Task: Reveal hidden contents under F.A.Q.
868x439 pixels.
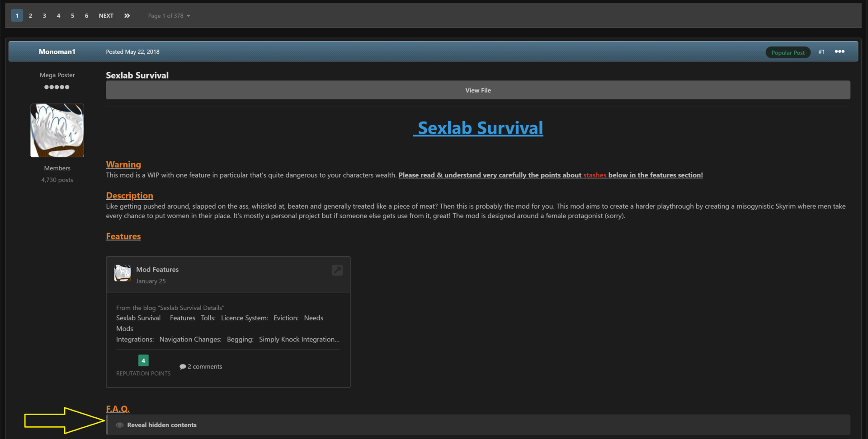Action: tap(478, 425)
